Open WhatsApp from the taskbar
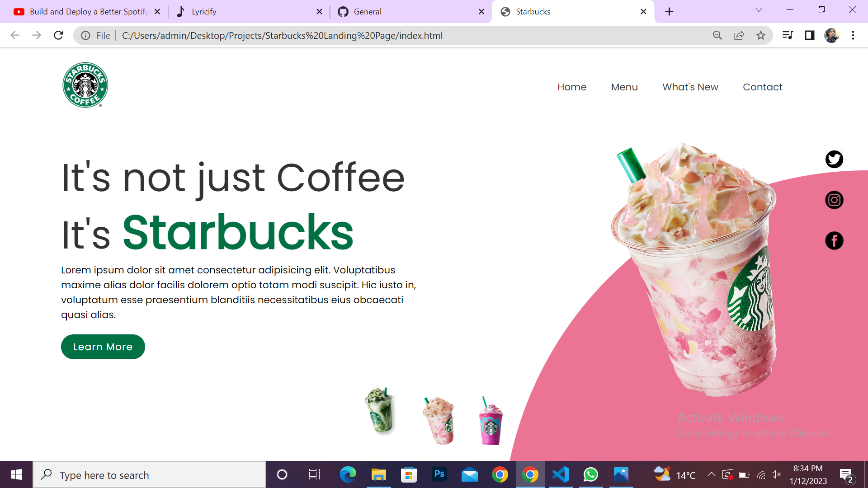 (x=590, y=474)
